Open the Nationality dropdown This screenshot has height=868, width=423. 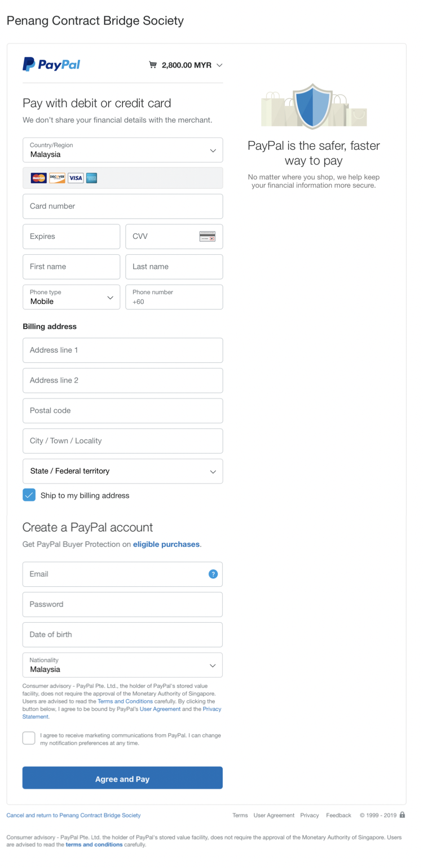[x=122, y=665]
